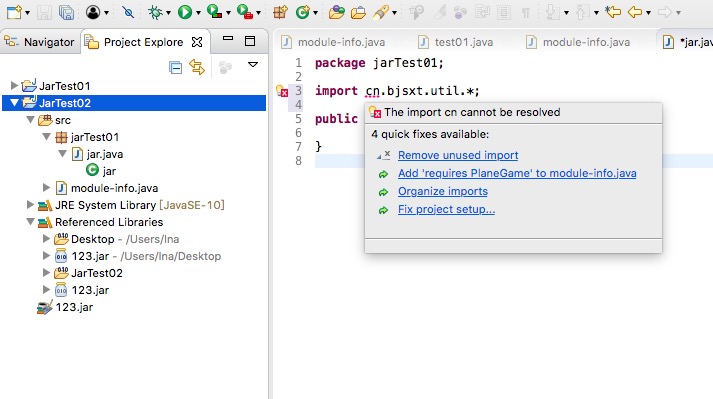Click the Fix project setup... link

click(446, 209)
